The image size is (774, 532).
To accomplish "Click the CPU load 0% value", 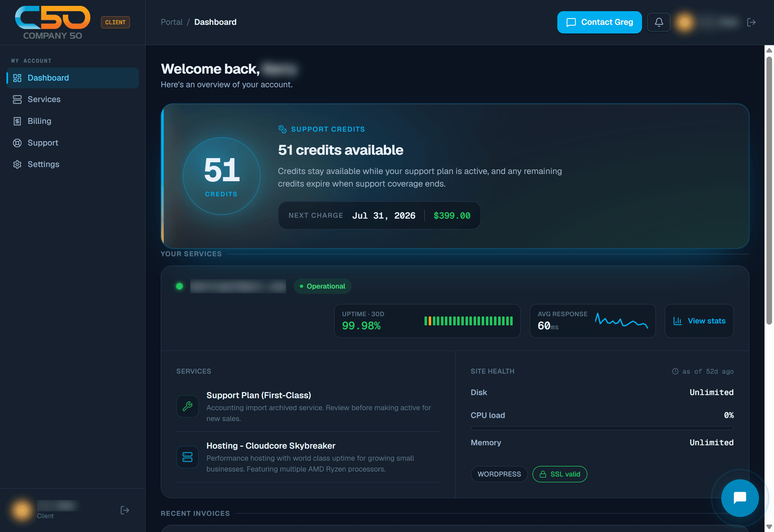I will click(x=729, y=415).
